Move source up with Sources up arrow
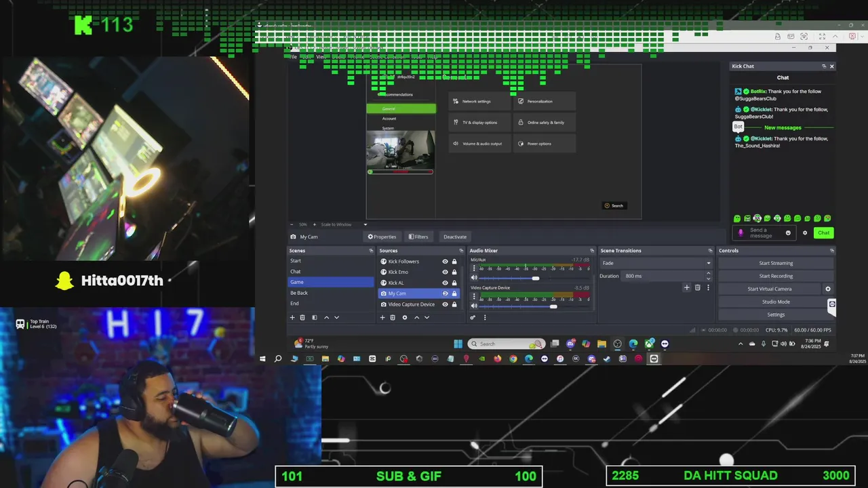Screen dimensions: 868x488 coord(416,317)
